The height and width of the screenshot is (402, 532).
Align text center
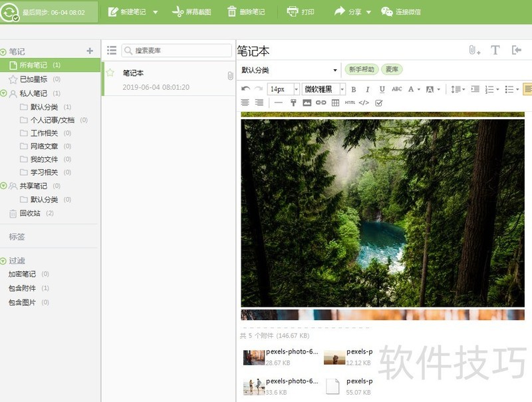[245, 102]
